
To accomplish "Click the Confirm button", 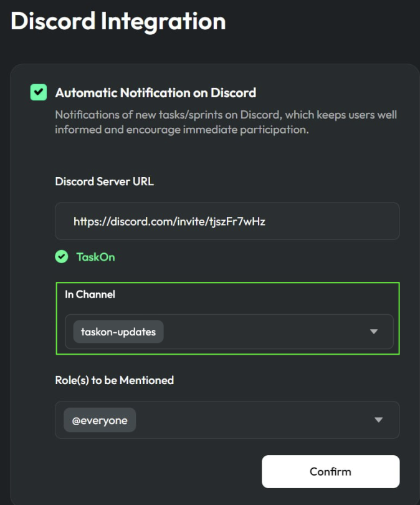I will click(x=330, y=471).
